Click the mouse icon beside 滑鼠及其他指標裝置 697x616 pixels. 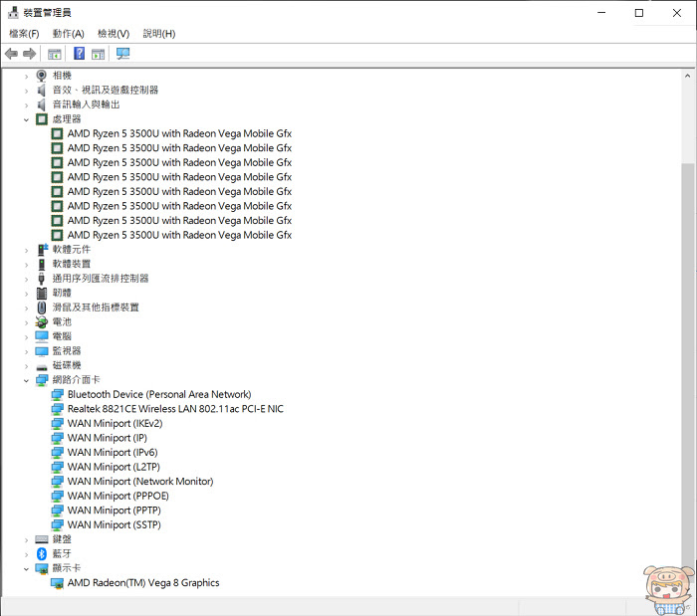(42, 308)
